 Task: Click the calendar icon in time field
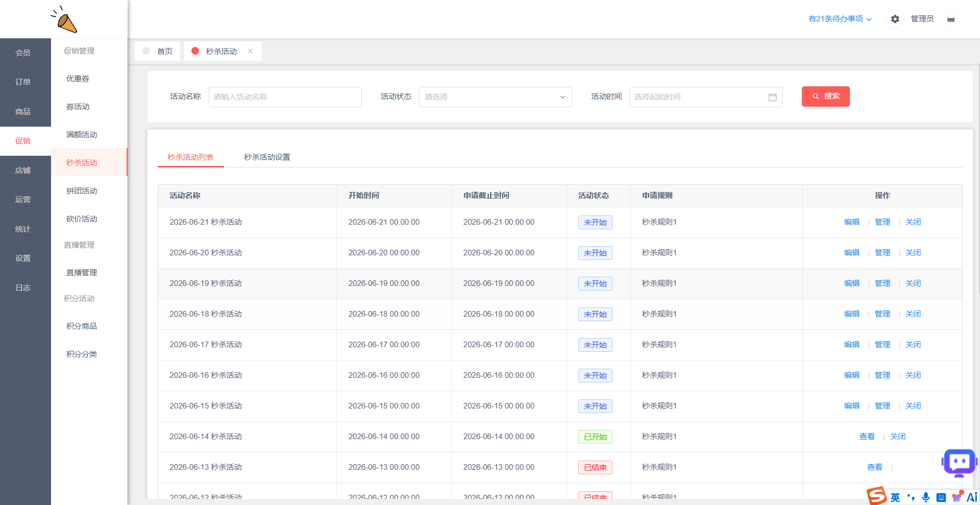coord(772,97)
